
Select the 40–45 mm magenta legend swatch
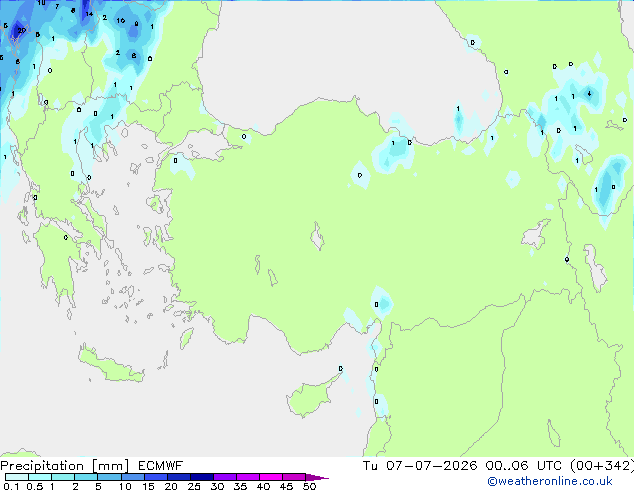coord(271,477)
